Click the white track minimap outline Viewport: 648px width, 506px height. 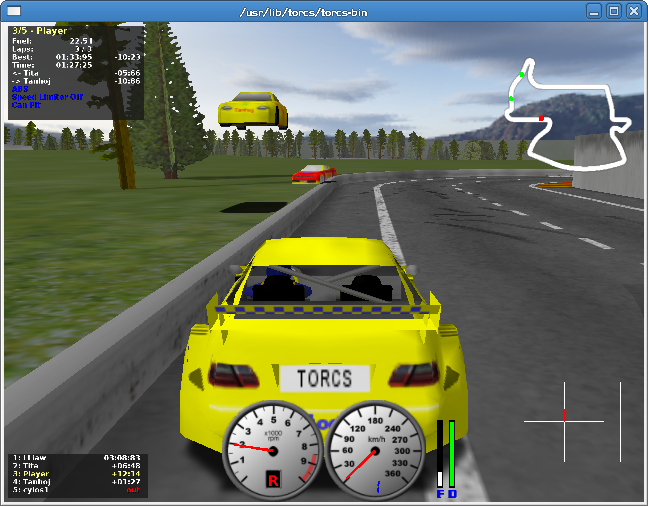(x=568, y=115)
